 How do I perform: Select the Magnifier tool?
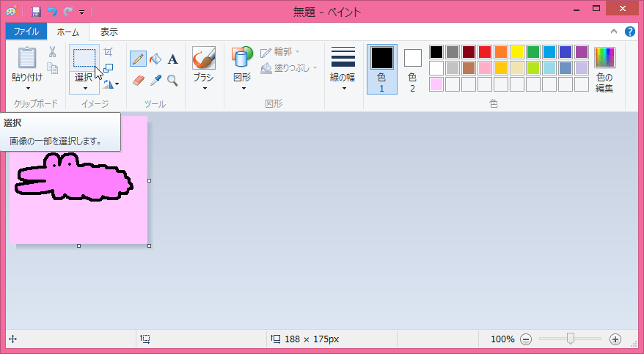[x=172, y=81]
